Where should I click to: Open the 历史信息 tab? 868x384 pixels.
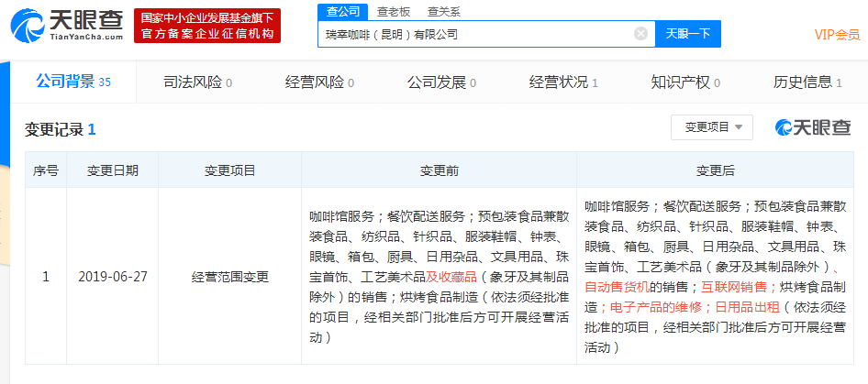coord(807,83)
